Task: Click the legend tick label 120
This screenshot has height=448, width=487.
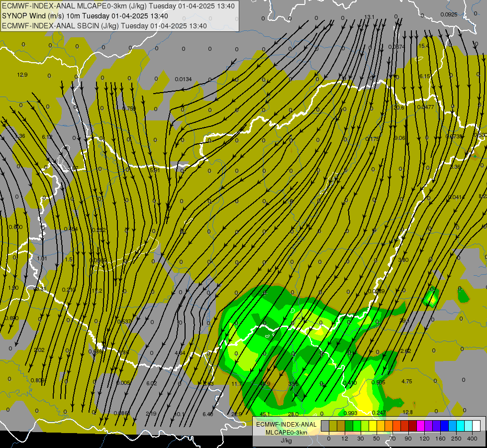Action: point(424,439)
